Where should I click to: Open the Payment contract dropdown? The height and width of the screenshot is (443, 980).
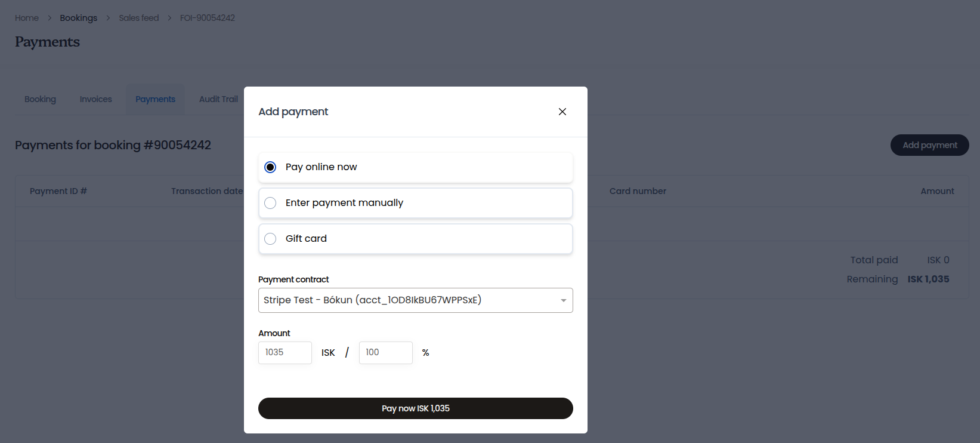(x=416, y=300)
